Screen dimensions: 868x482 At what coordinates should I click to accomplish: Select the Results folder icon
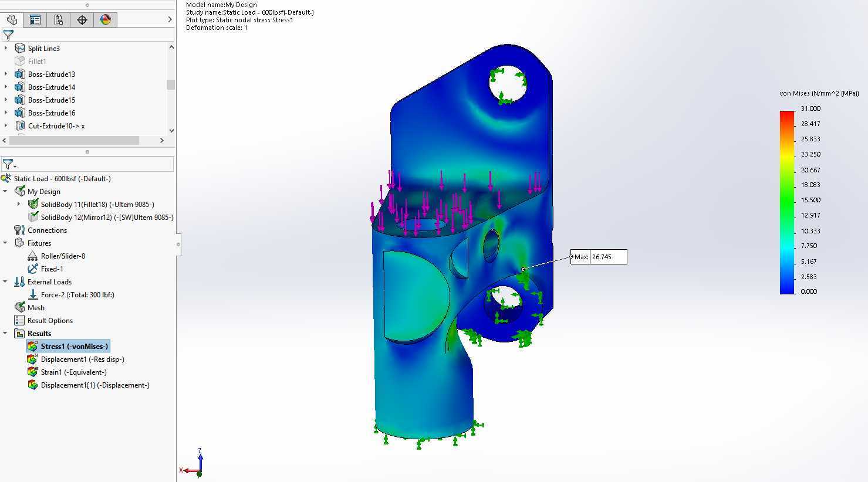coord(20,333)
